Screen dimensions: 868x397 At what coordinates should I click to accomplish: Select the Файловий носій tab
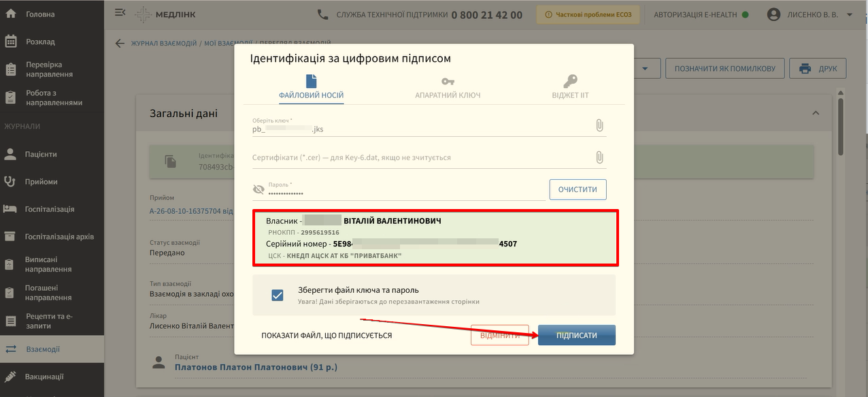tap(311, 89)
